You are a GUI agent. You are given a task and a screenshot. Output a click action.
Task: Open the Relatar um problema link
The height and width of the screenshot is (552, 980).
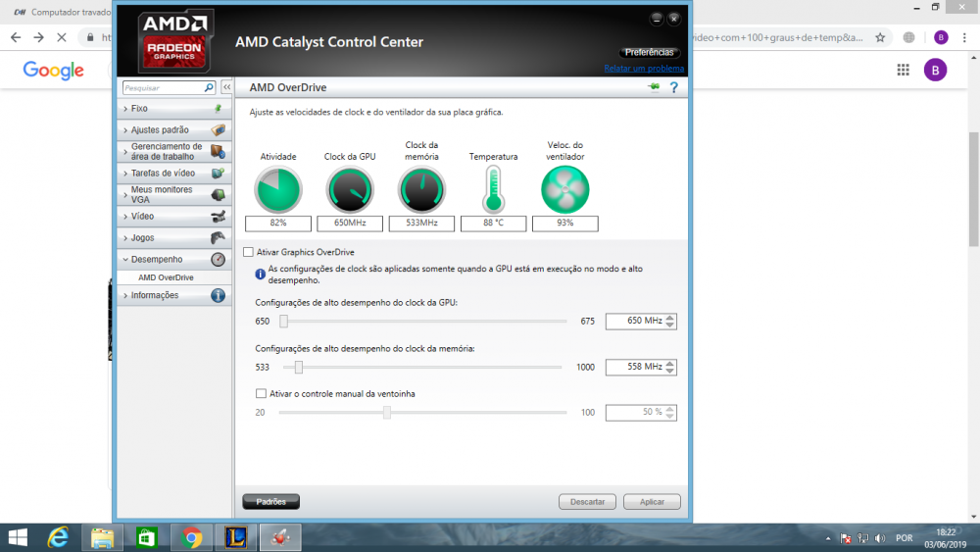644,69
